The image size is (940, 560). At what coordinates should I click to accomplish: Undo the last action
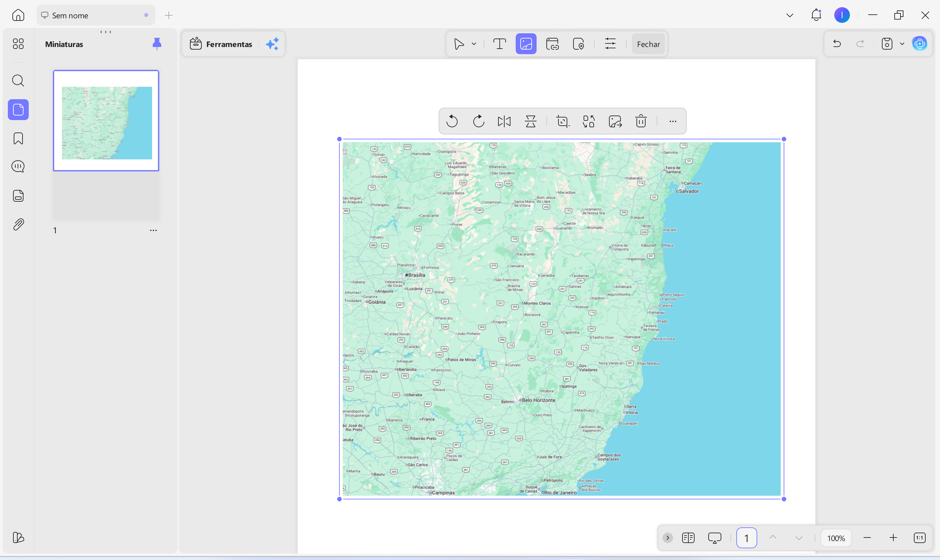pos(837,44)
